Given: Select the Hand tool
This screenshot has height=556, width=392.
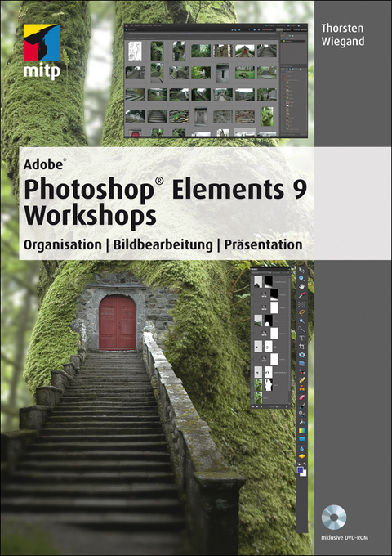Looking at the screenshot, I should pyautogui.click(x=301, y=287).
